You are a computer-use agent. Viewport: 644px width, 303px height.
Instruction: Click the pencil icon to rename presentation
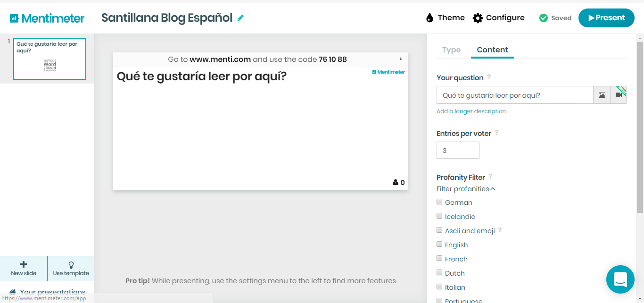[241, 18]
